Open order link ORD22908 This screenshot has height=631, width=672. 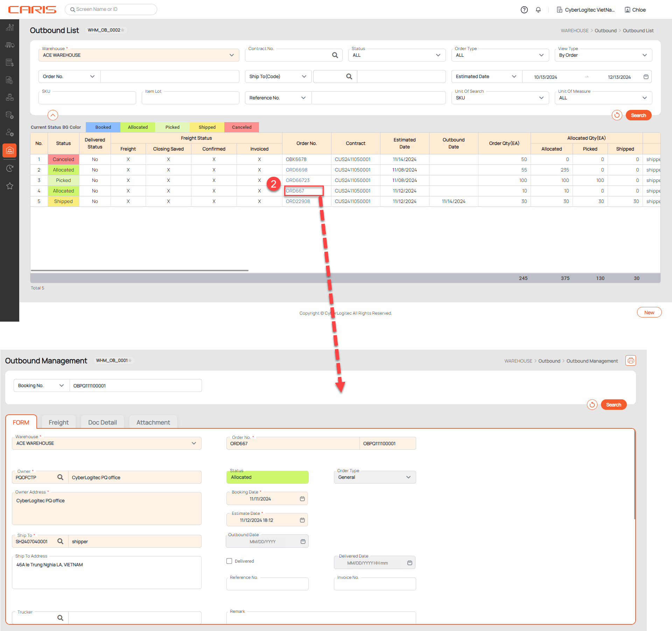(x=297, y=201)
